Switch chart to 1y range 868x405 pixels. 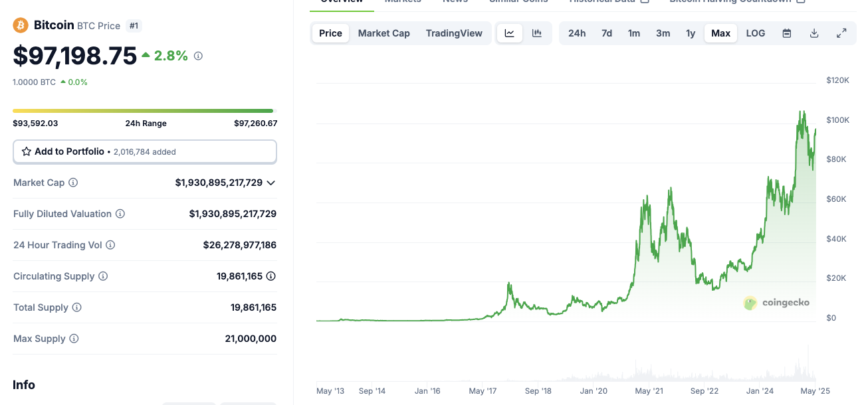click(x=691, y=33)
